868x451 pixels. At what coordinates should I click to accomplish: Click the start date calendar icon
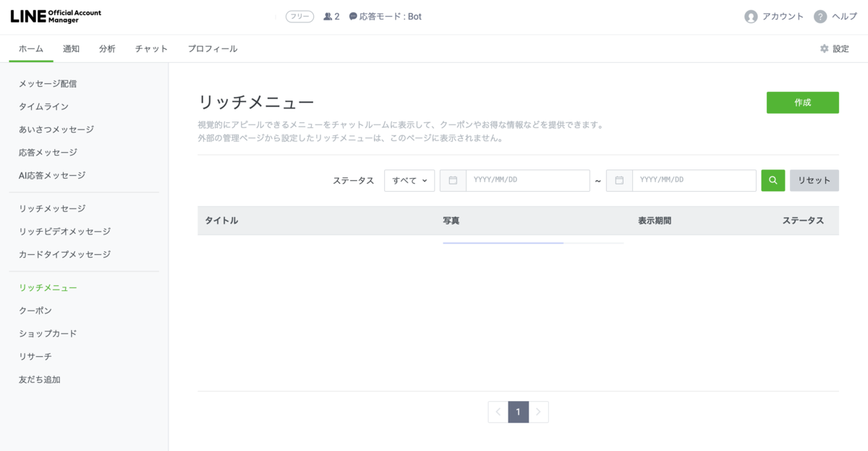coord(453,180)
